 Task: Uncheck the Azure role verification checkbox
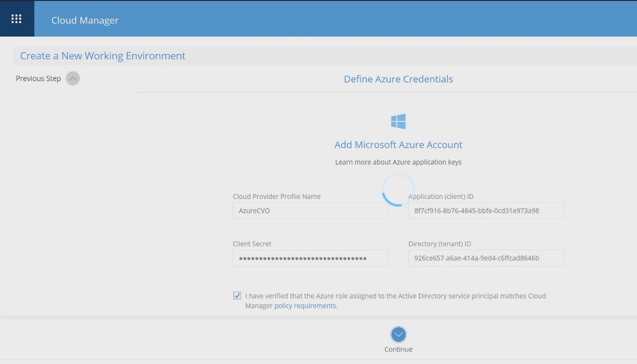[237, 295]
